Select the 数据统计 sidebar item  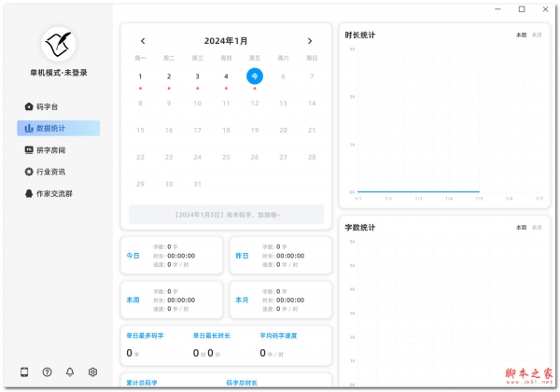tap(59, 128)
